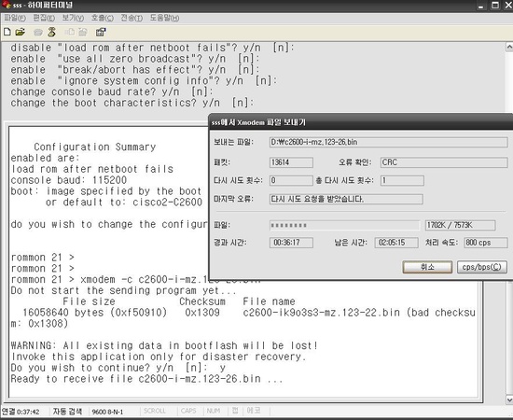Viewport: 513px width, 420px height.
Task: Click the grayed-out receive file icon
Action: [x=83, y=32]
